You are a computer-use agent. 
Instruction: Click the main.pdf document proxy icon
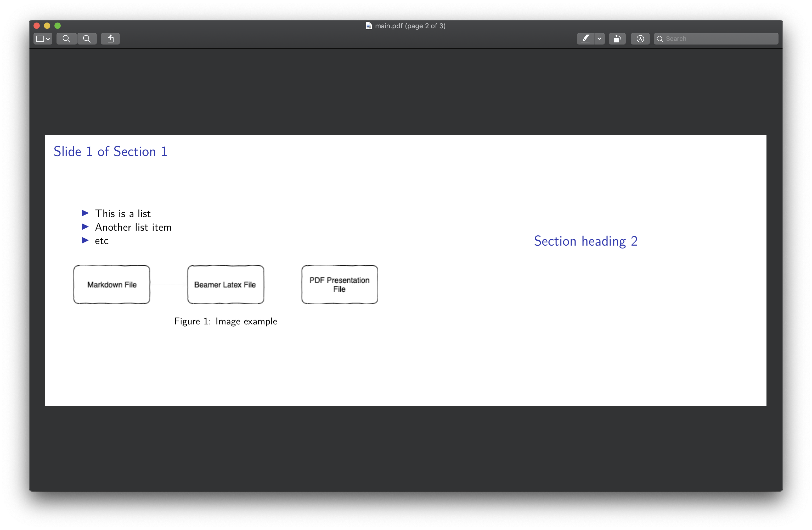[369, 26]
